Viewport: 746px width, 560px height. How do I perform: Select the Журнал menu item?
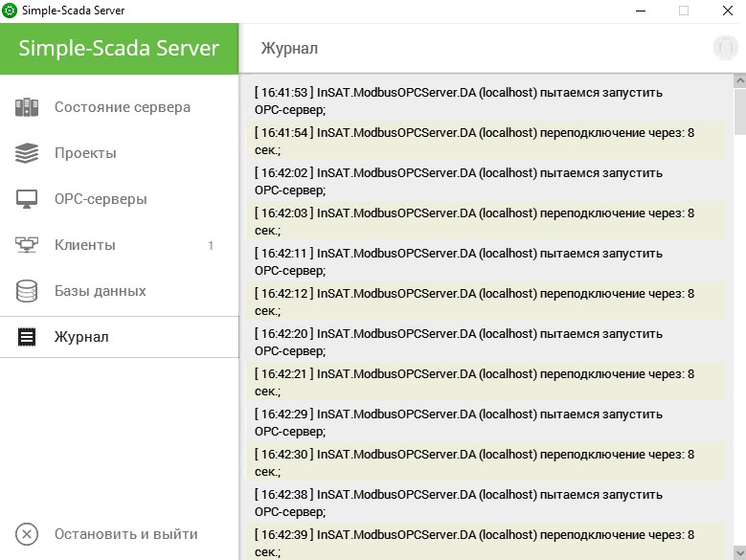coord(119,337)
